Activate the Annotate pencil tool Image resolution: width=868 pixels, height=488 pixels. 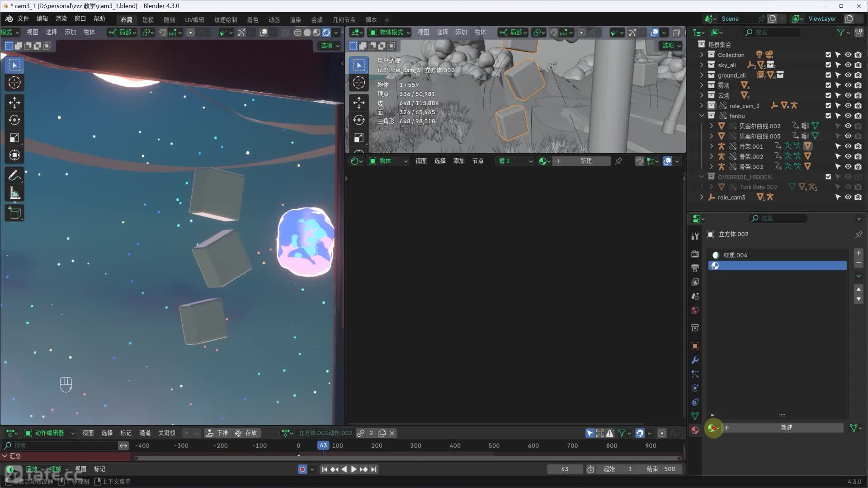pyautogui.click(x=14, y=175)
